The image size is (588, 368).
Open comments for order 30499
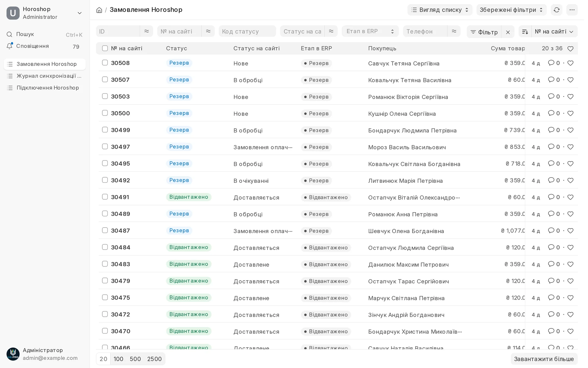click(x=554, y=130)
